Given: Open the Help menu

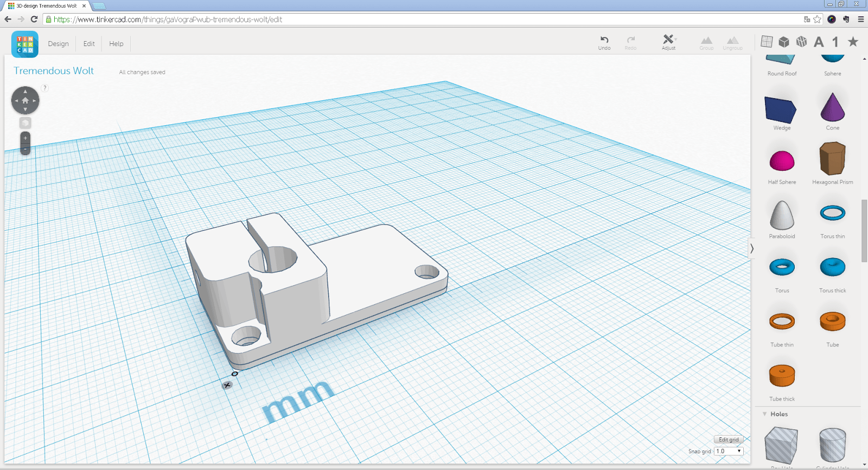Looking at the screenshot, I should pyautogui.click(x=116, y=44).
